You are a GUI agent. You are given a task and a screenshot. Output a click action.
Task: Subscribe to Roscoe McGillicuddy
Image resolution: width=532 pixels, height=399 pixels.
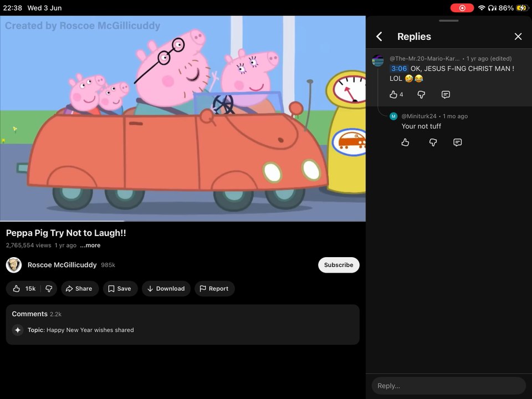click(x=339, y=265)
